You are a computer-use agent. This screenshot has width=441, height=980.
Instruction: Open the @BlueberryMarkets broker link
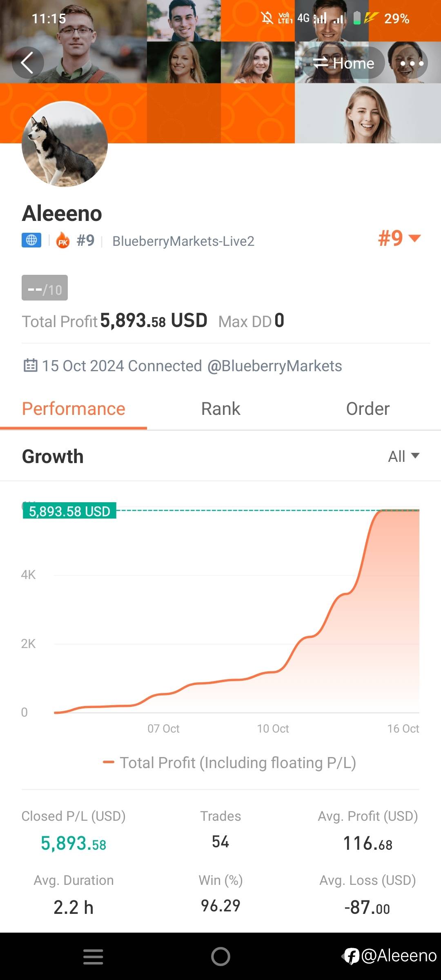[x=274, y=366]
